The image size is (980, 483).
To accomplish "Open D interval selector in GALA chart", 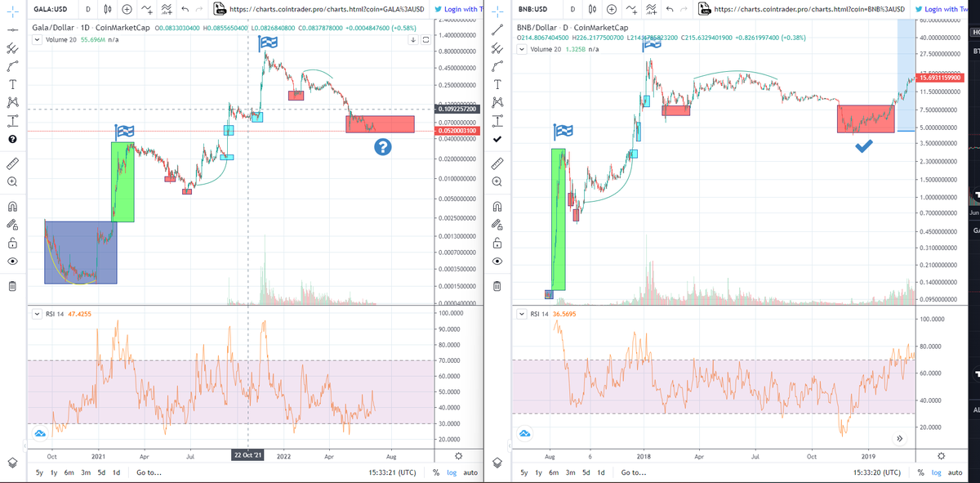I will point(88,10).
